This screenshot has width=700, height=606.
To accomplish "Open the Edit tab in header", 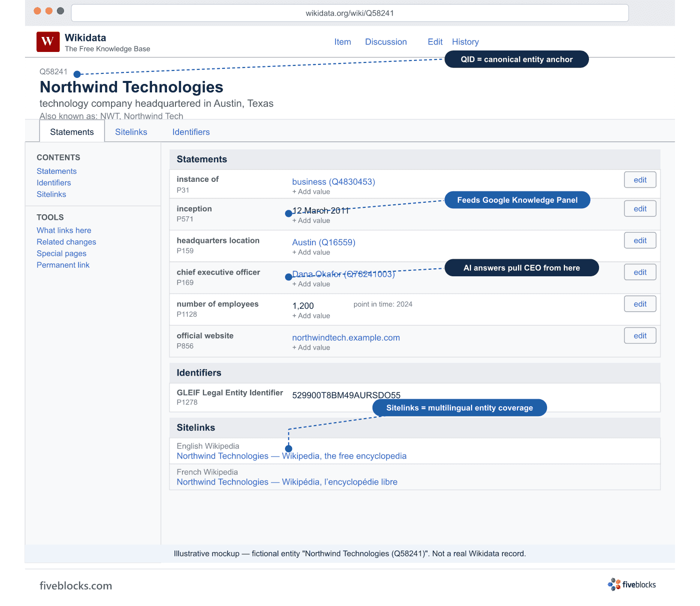I will (435, 42).
